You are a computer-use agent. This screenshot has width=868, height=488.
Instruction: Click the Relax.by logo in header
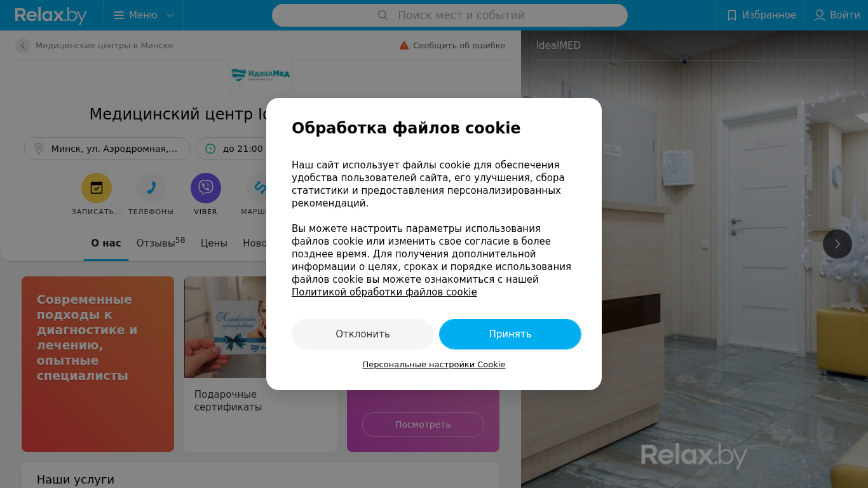(51, 15)
